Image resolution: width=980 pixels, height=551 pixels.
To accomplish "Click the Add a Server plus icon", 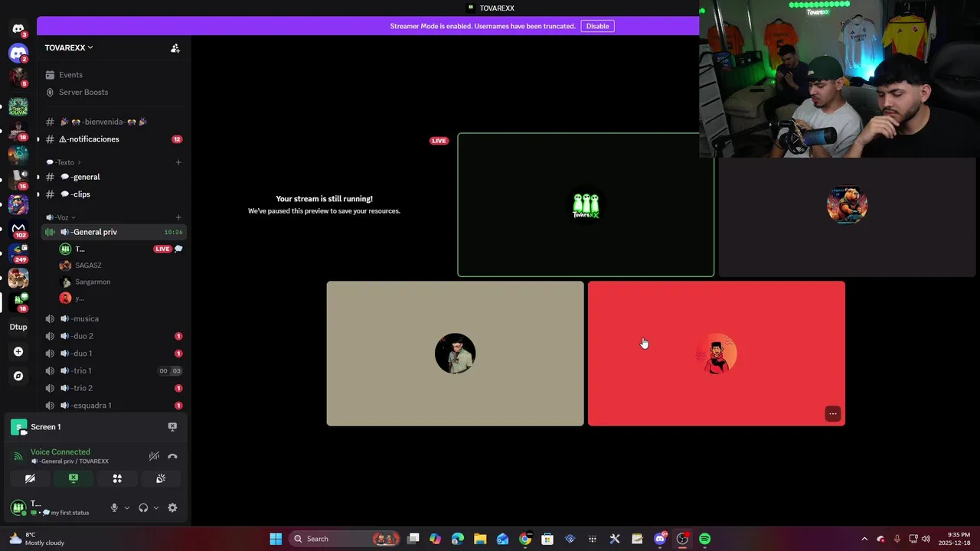I will coord(18,352).
